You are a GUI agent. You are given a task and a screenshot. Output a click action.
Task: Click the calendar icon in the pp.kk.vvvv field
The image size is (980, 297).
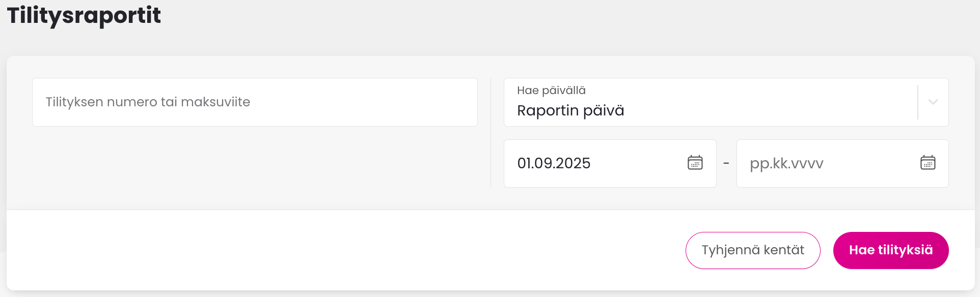(x=928, y=163)
